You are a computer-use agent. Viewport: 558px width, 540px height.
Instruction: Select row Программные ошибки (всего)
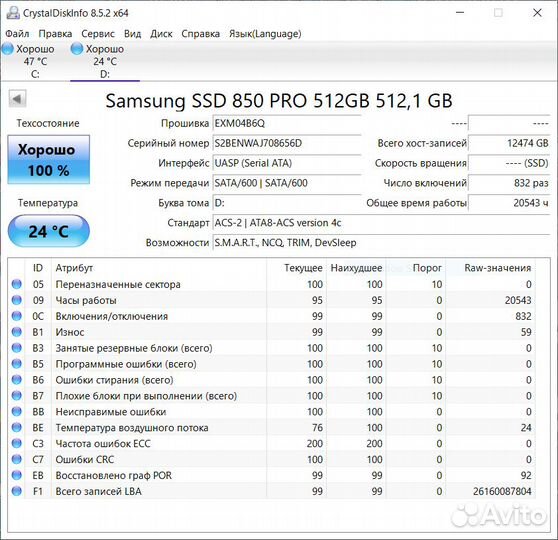point(272,364)
